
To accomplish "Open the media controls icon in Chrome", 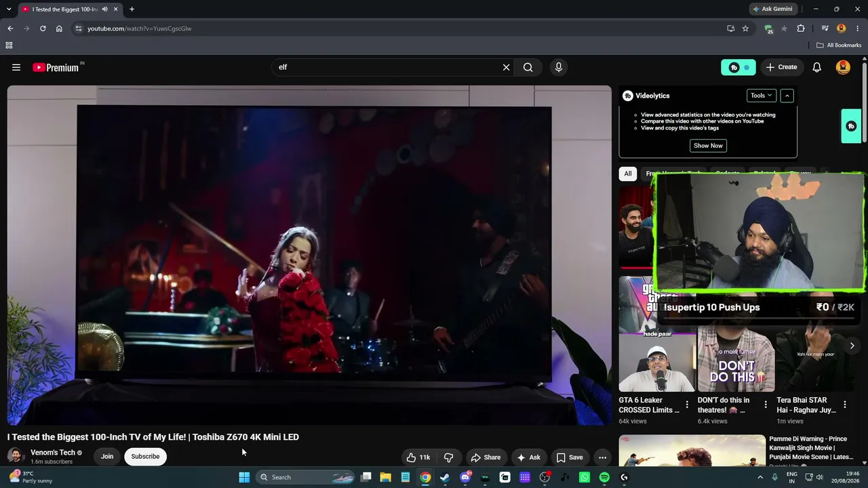I will (825, 28).
